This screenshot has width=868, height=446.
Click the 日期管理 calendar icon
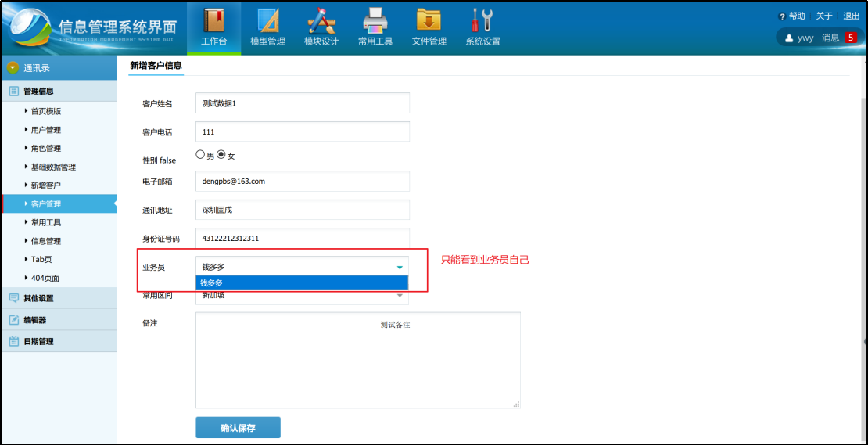point(14,341)
